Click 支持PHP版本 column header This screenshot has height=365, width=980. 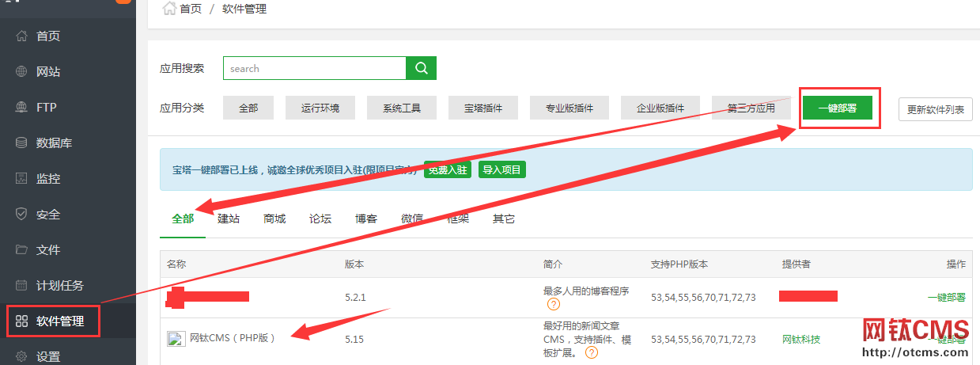click(679, 264)
